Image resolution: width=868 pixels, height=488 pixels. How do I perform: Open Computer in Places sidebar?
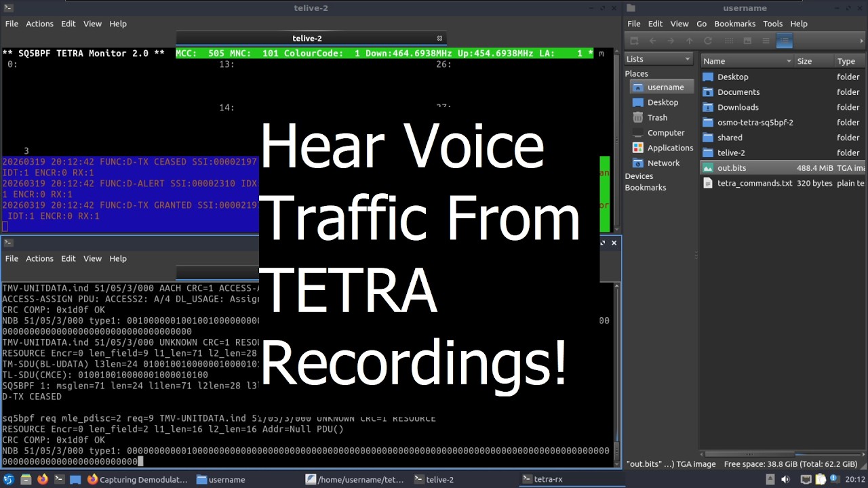(x=658, y=133)
